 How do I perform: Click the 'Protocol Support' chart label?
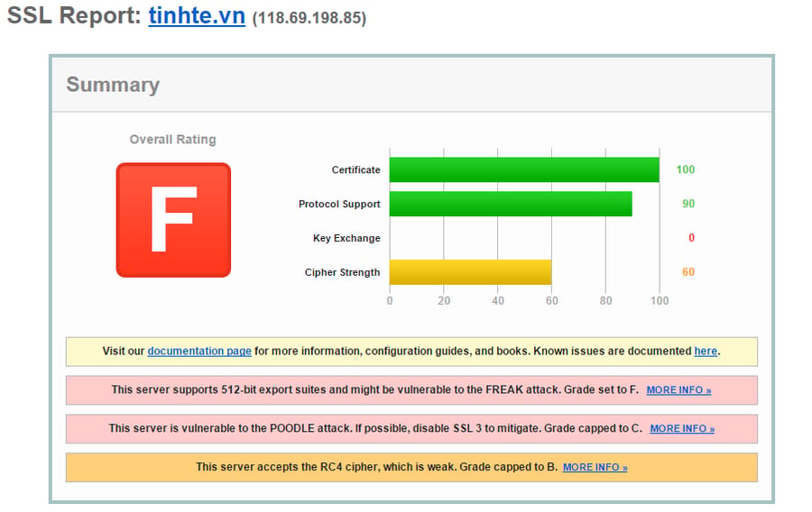(339, 205)
